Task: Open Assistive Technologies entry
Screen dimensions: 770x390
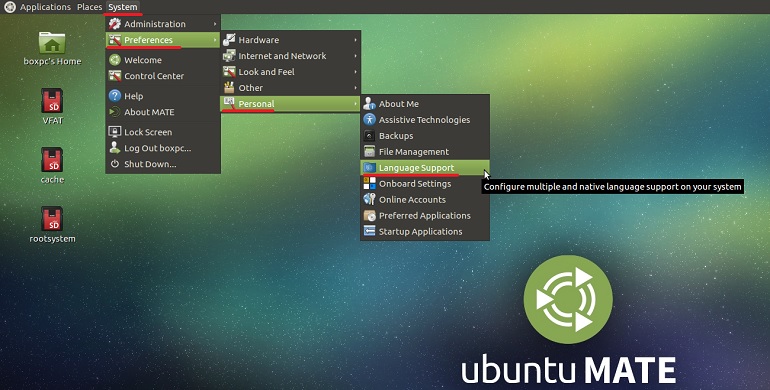Action: (425, 120)
